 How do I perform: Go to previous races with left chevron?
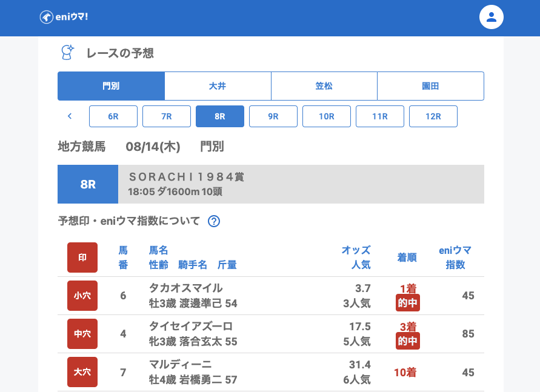pyautogui.click(x=70, y=116)
